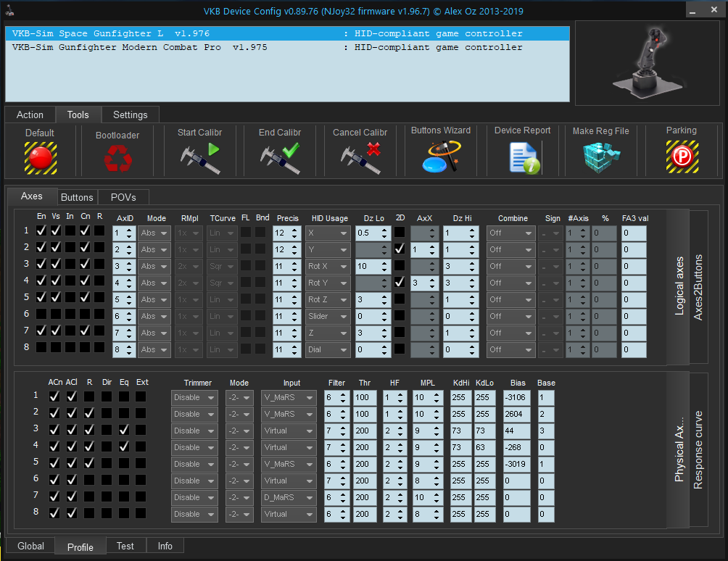Disable Vs checkbox for logical axis 1
The image size is (728, 561).
(56, 230)
